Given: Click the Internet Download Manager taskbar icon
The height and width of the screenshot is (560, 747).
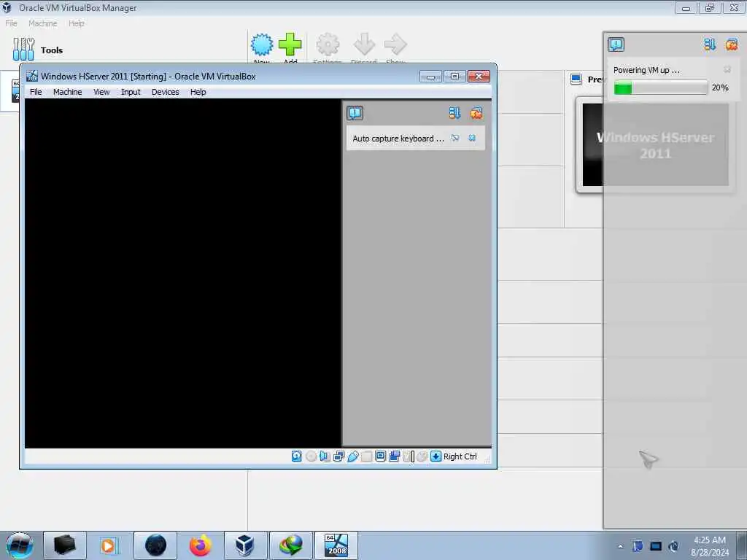Looking at the screenshot, I should tap(290, 545).
